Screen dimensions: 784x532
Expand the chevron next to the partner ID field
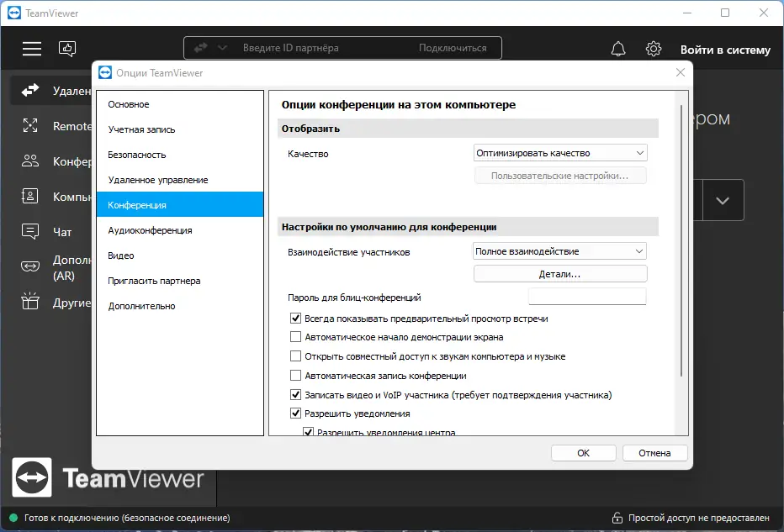pos(221,48)
